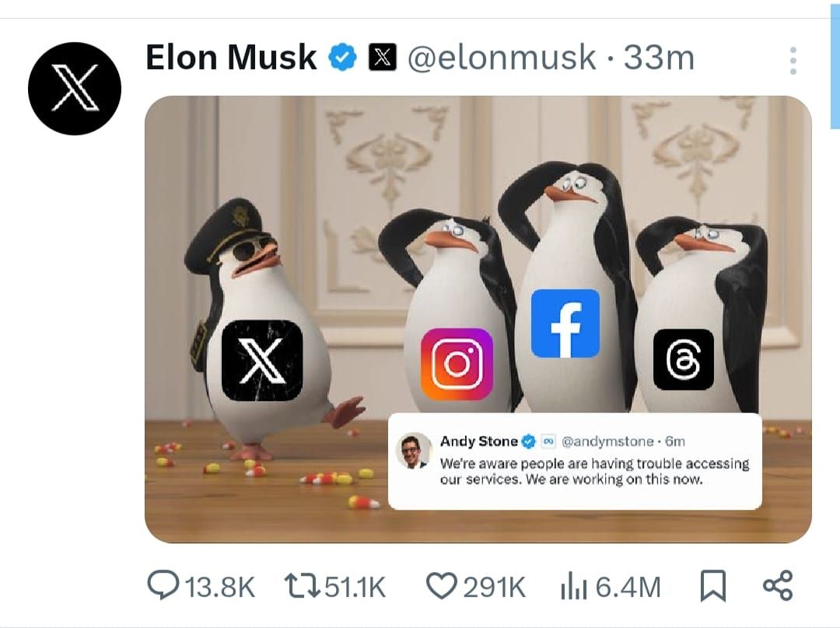
Task: Click the Instagram logo in the meme image
Action: (x=457, y=364)
